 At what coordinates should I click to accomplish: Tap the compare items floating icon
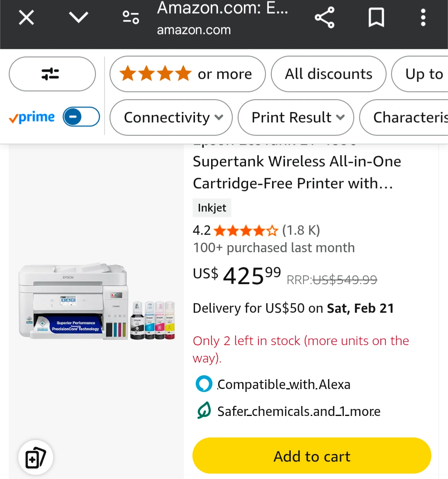(36, 457)
